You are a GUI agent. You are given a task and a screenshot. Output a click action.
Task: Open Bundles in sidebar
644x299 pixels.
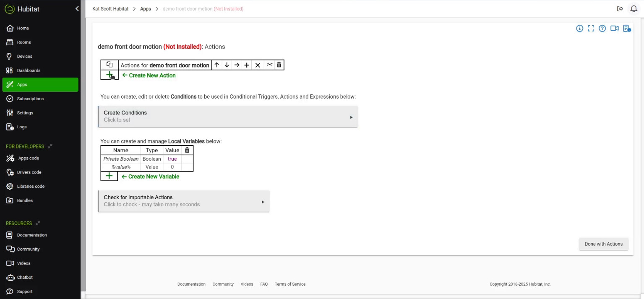pos(40,200)
